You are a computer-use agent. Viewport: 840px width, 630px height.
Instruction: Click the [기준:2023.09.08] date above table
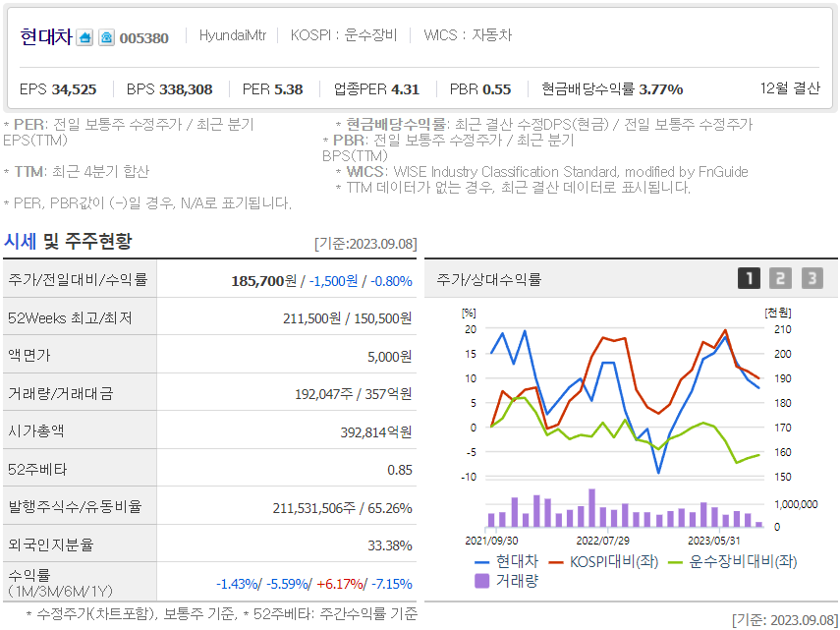click(x=365, y=244)
